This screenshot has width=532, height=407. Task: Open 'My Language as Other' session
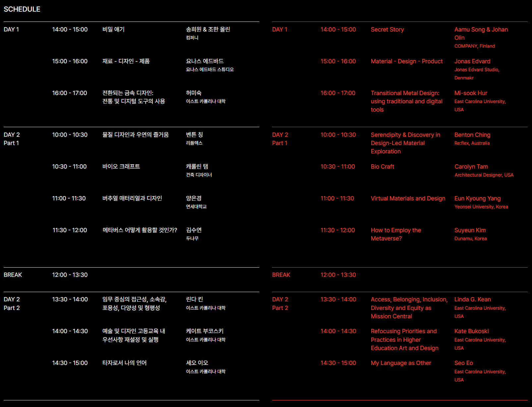point(401,363)
